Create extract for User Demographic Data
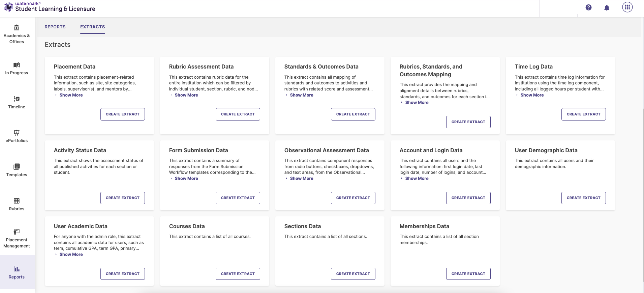The width and height of the screenshot is (644, 293). pos(584,198)
